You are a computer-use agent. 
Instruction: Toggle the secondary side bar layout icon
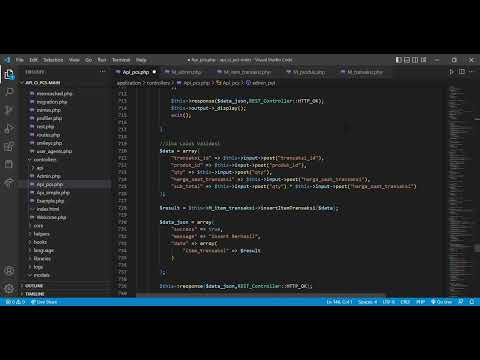(415, 60)
